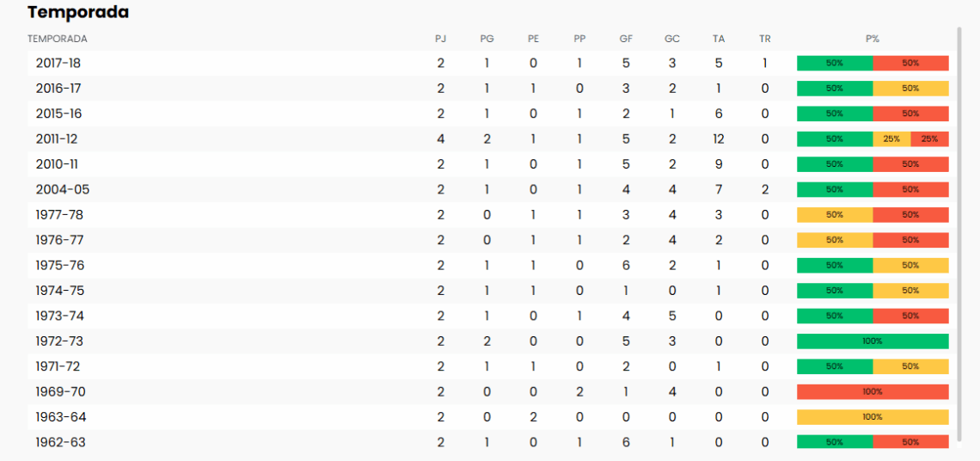Click the P% column header
Image resolution: width=980 pixels, height=461 pixels.
click(x=873, y=39)
